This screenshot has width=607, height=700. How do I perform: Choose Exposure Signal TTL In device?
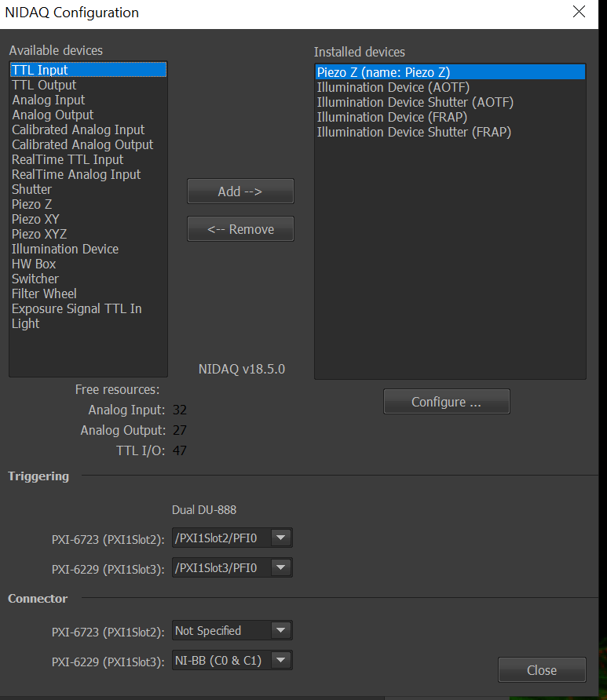(77, 308)
